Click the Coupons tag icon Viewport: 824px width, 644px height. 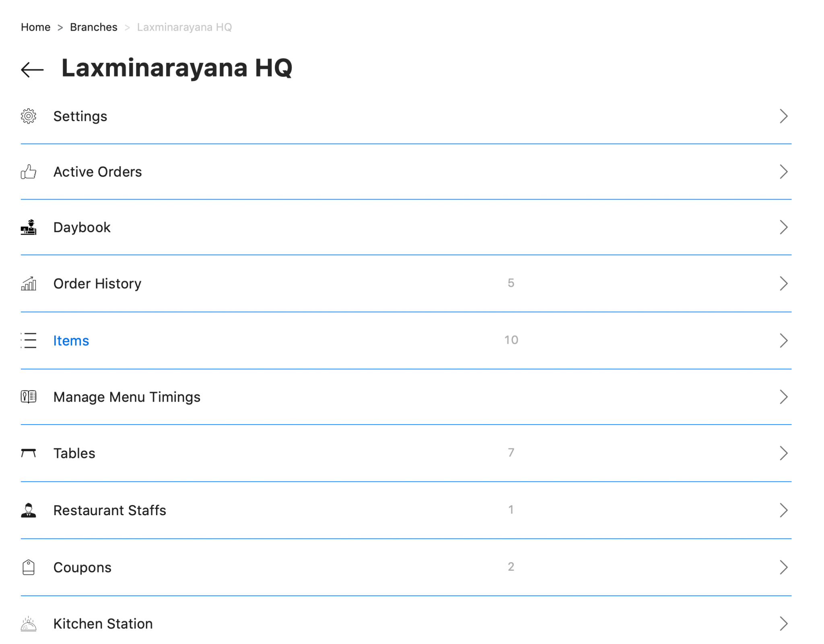pyautogui.click(x=29, y=568)
